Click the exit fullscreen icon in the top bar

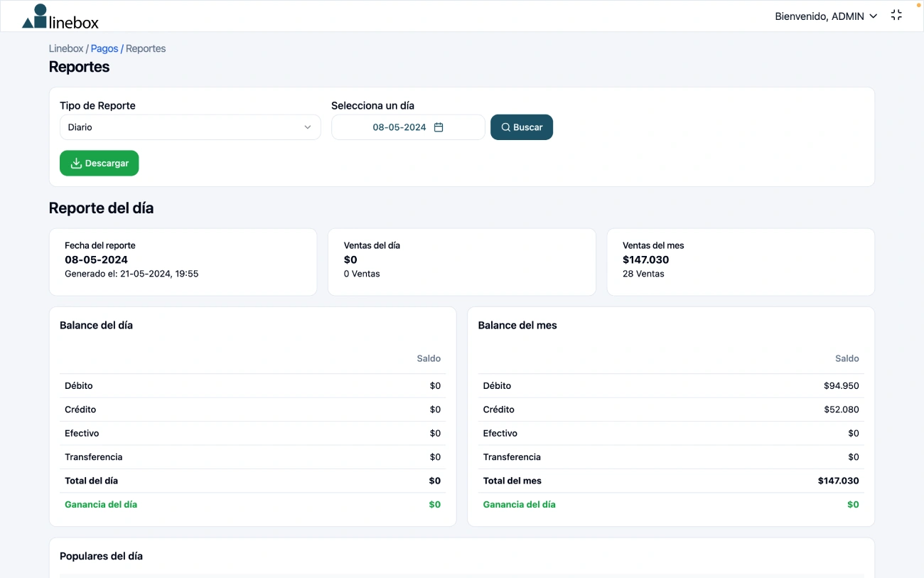896,14
